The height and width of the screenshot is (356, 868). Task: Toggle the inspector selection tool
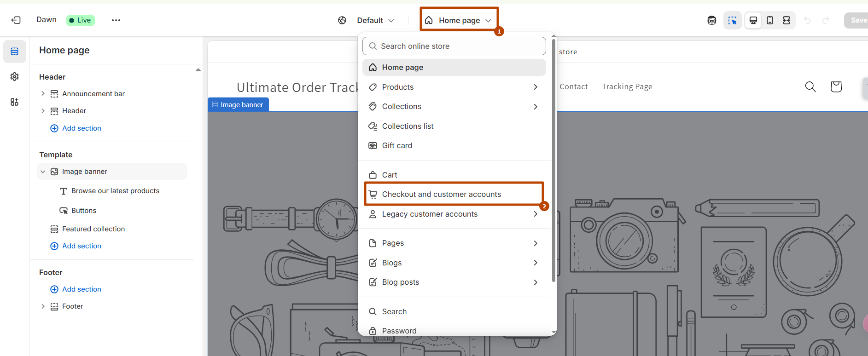coord(732,20)
